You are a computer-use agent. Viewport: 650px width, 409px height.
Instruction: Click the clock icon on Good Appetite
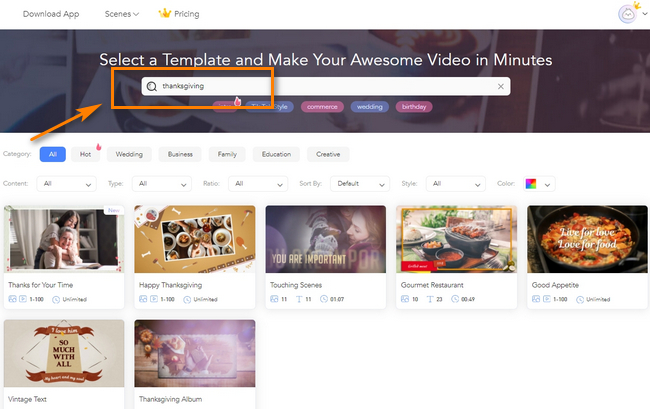[580, 299]
